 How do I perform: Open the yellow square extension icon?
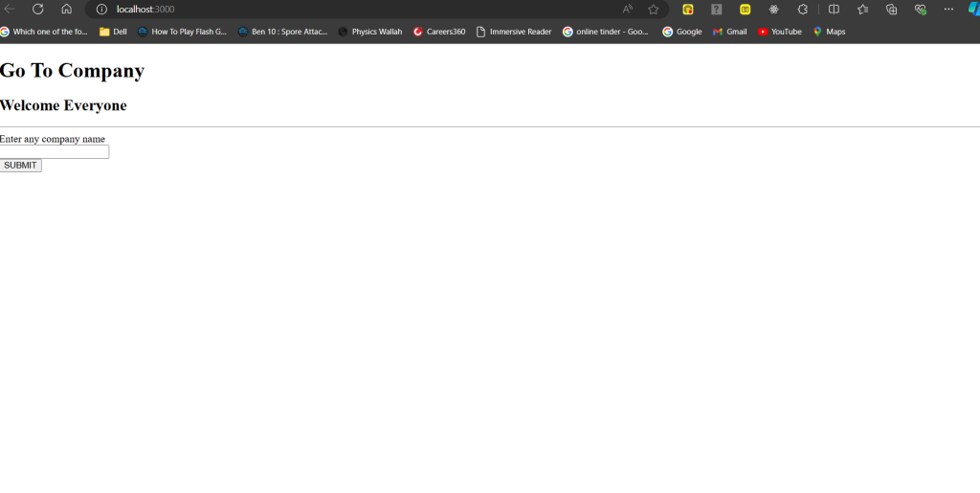point(745,9)
